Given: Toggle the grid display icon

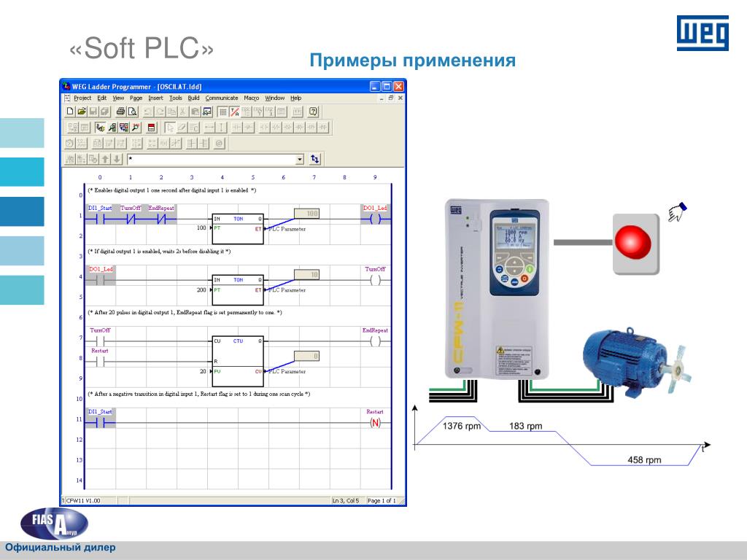Looking at the screenshot, I should [222, 112].
